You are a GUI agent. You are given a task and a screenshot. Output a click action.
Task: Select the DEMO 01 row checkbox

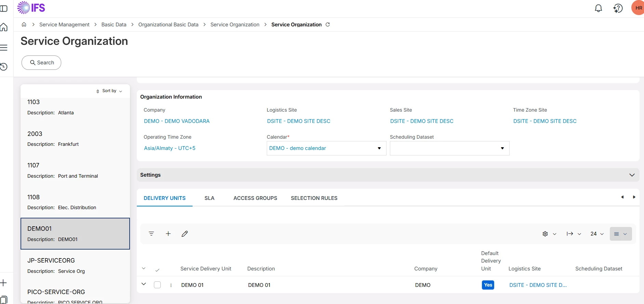pyautogui.click(x=157, y=285)
